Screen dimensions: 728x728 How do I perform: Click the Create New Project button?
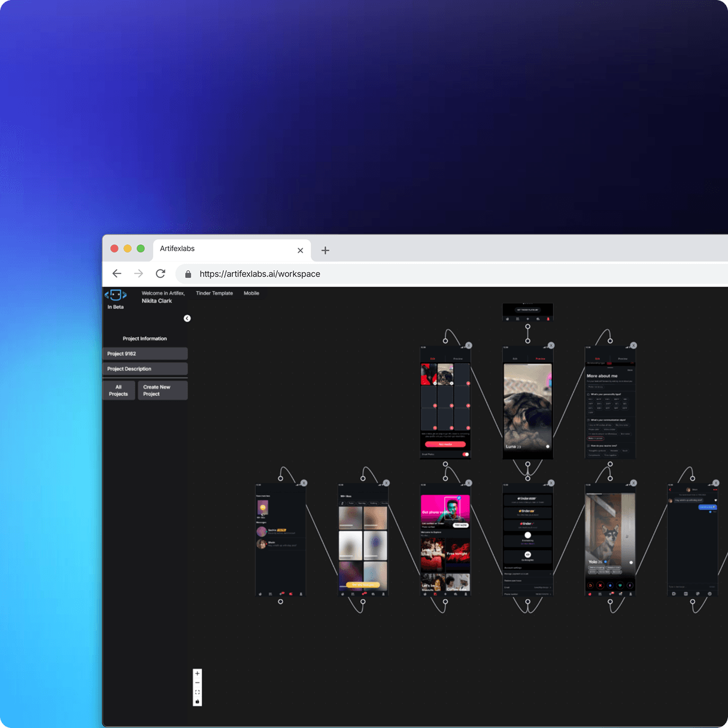162,390
